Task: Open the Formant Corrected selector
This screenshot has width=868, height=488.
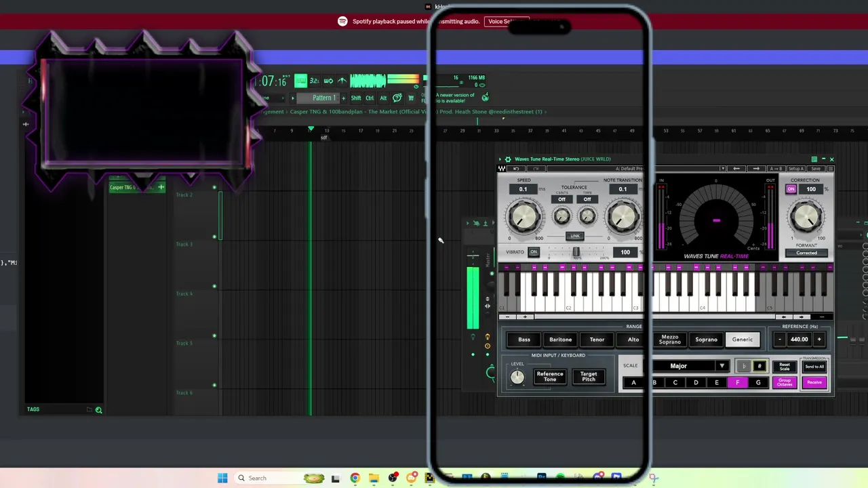Action: pyautogui.click(x=806, y=253)
